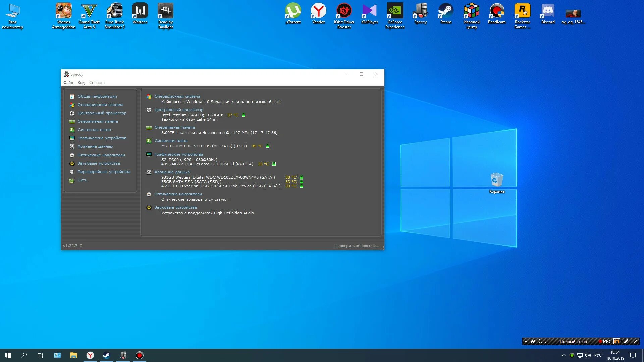Viewport: 644px width, 362px height.
Task: Click the Центральный процессор summary heading
Action: (x=179, y=110)
